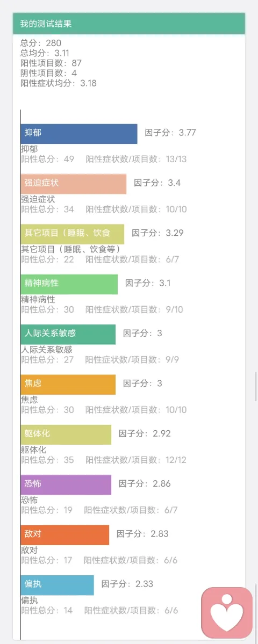Screen dimensions: 258x644
Task: Click 阳性症状均分 3.18 line
Action: click(x=59, y=83)
